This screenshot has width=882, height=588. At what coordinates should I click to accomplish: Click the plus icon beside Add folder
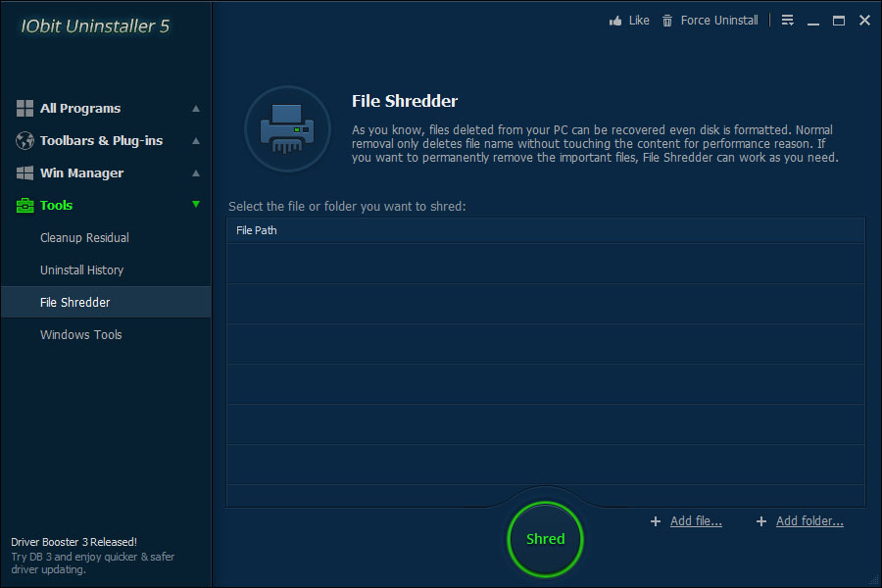pyautogui.click(x=761, y=520)
